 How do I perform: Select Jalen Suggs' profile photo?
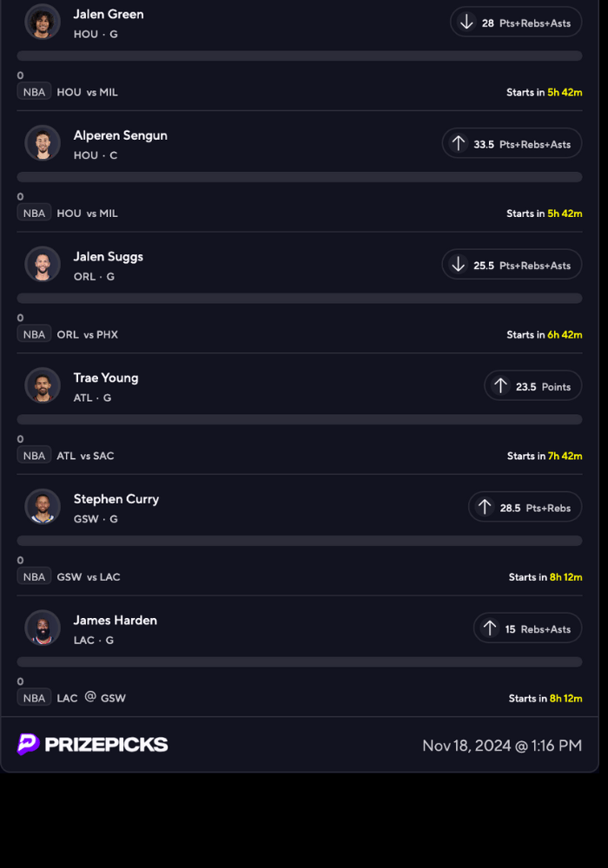[43, 264]
